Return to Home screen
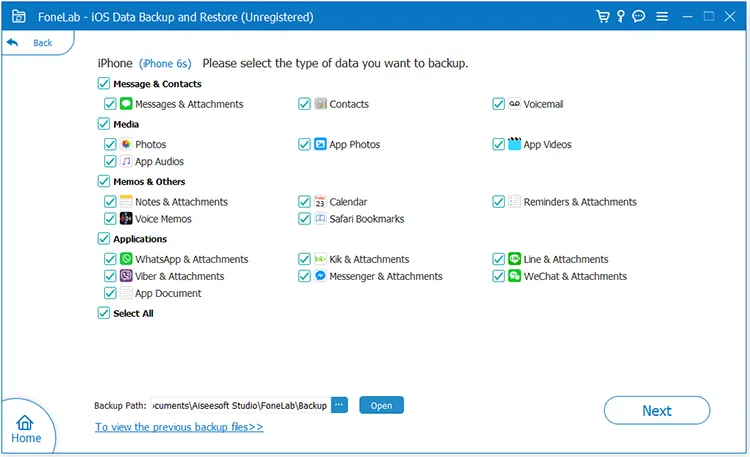The height and width of the screenshot is (457, 750). [26, 429]
